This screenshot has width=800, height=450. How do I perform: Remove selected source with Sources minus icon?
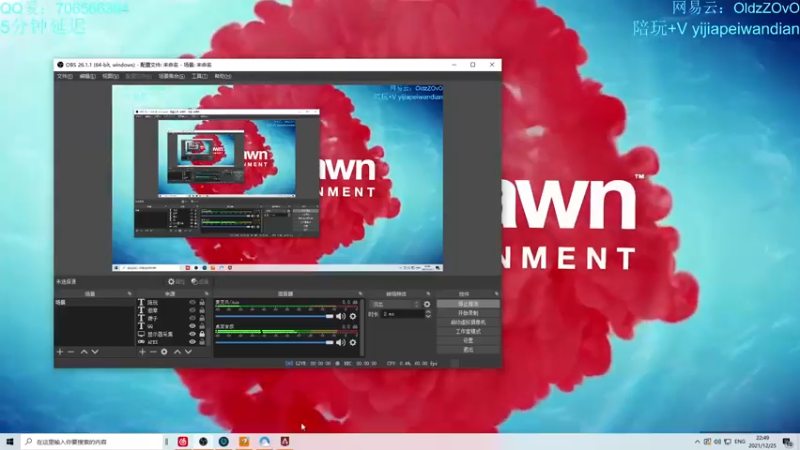coord(153,352)
